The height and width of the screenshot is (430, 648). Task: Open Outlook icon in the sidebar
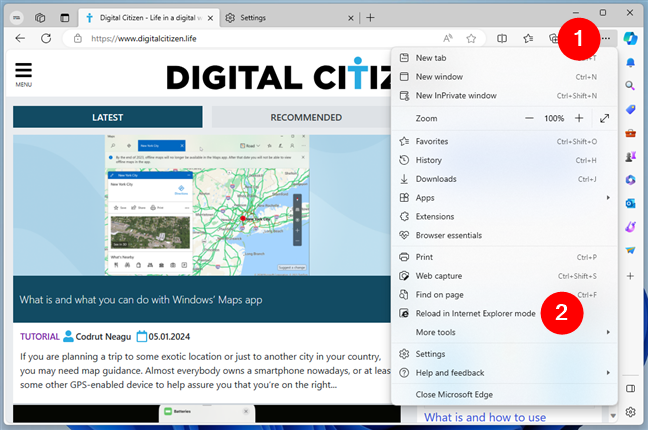[630, 203]
